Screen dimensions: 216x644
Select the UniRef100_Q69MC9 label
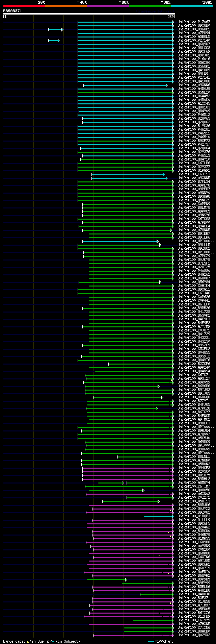tap(194, 442)
